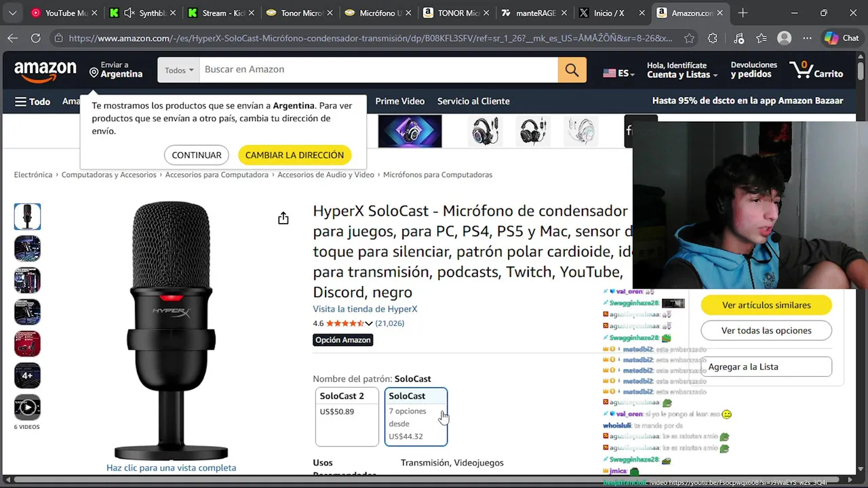Image resolution: width=868 pixels, height=488 pixels.
Task: Open the Electrónica breadcrumb
Action: (x=33, y=175)
